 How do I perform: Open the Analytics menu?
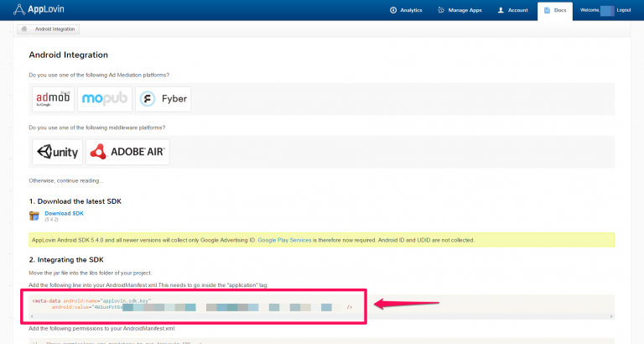pyautogui.click(x=407, y=10)
